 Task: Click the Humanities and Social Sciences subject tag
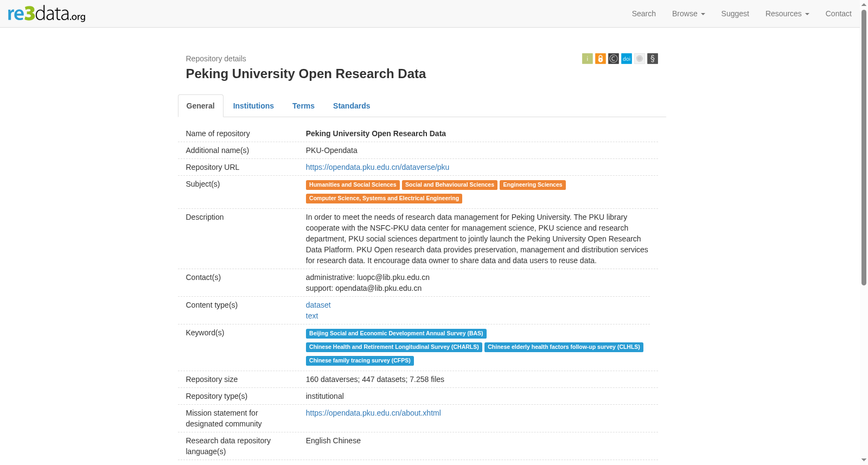coord(353,185)
